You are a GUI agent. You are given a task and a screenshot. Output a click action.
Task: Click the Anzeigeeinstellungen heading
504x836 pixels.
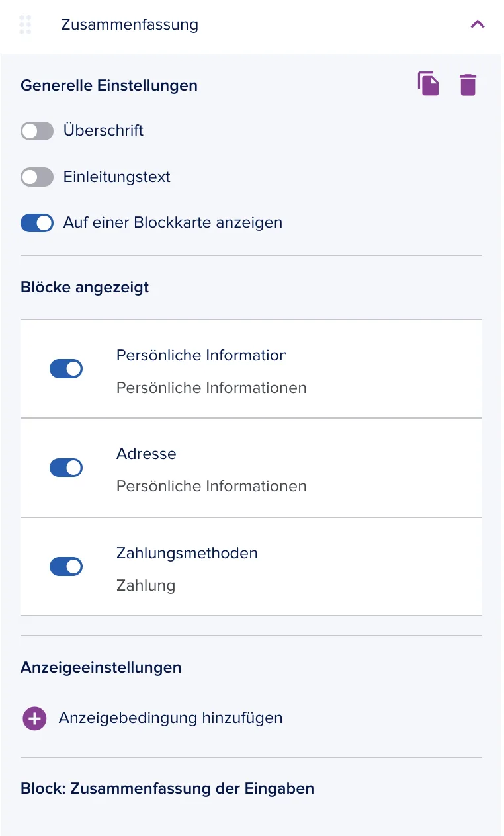101,667
